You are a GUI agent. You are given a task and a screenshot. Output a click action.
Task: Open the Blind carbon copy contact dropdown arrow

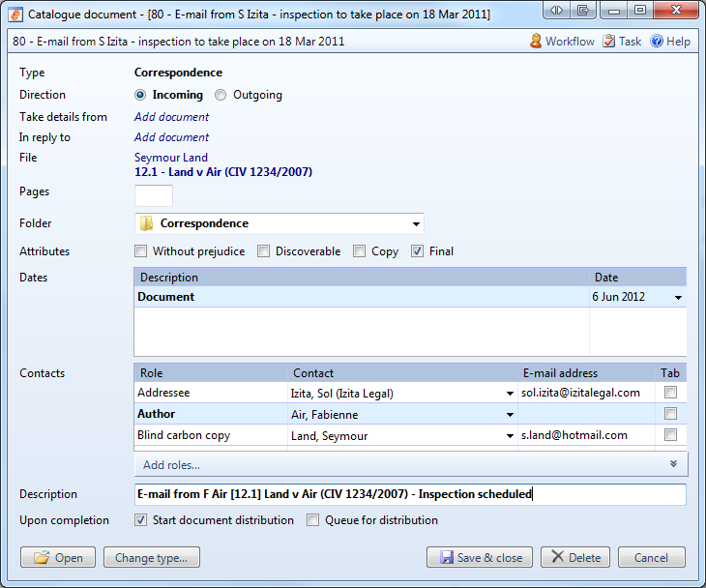click(x=510, y=436)
